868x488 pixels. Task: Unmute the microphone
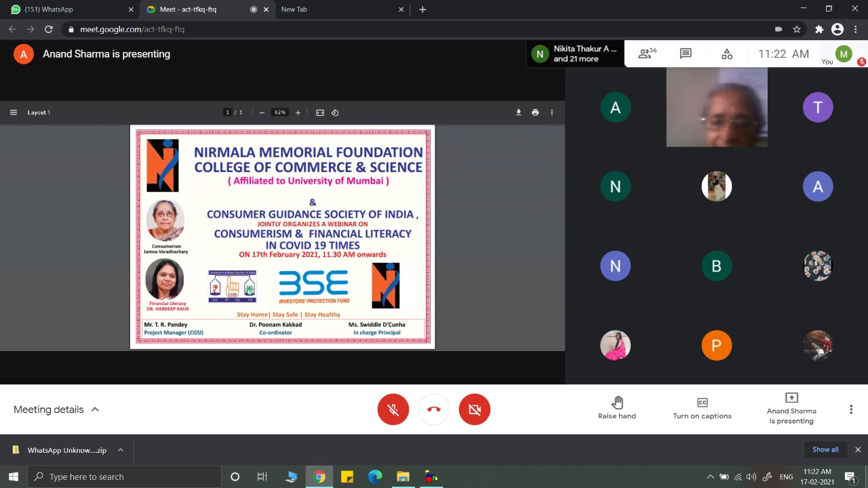(x=393, y=409)
